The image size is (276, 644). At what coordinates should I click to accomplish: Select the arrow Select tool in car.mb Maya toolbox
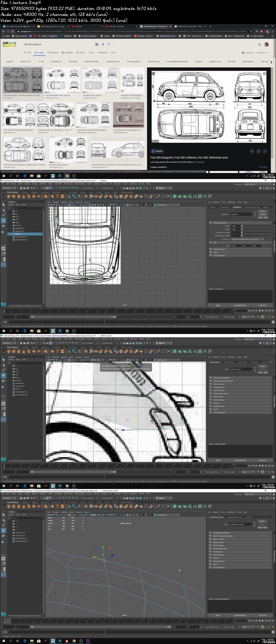pyautogui.click(x=4, y=205)
